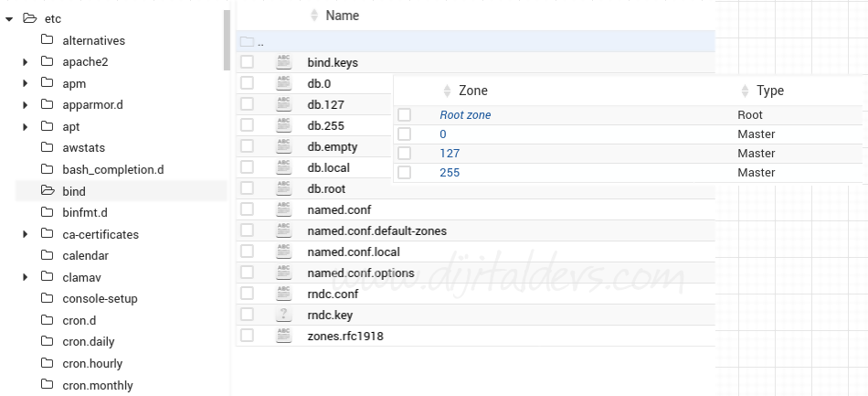The image size is (868, 396).
Task: Click the folder tree vertical scrollbar
Action: point(227,41)
